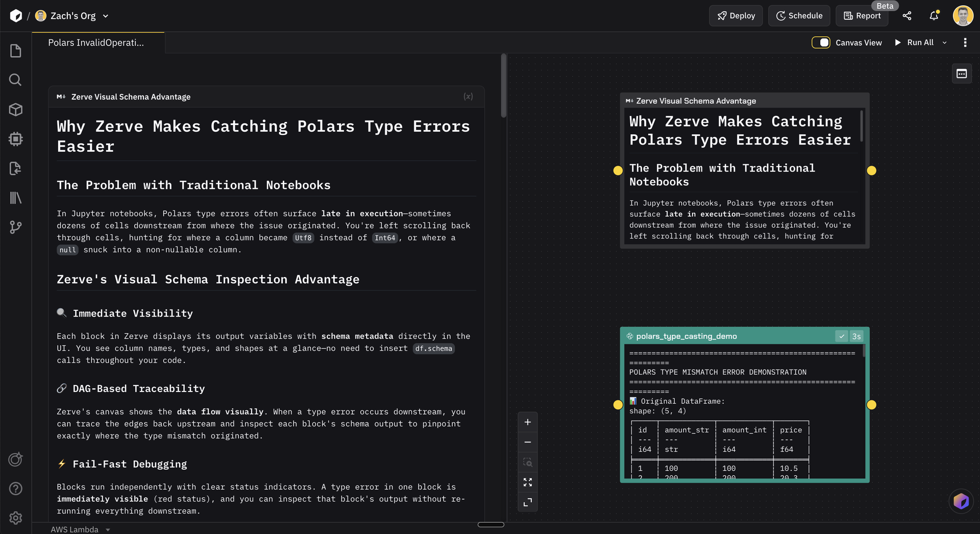This screenshot has width=980, height=534.
Task: Click left connector of polars_type_casting_demo node
Action: (618, 405)
